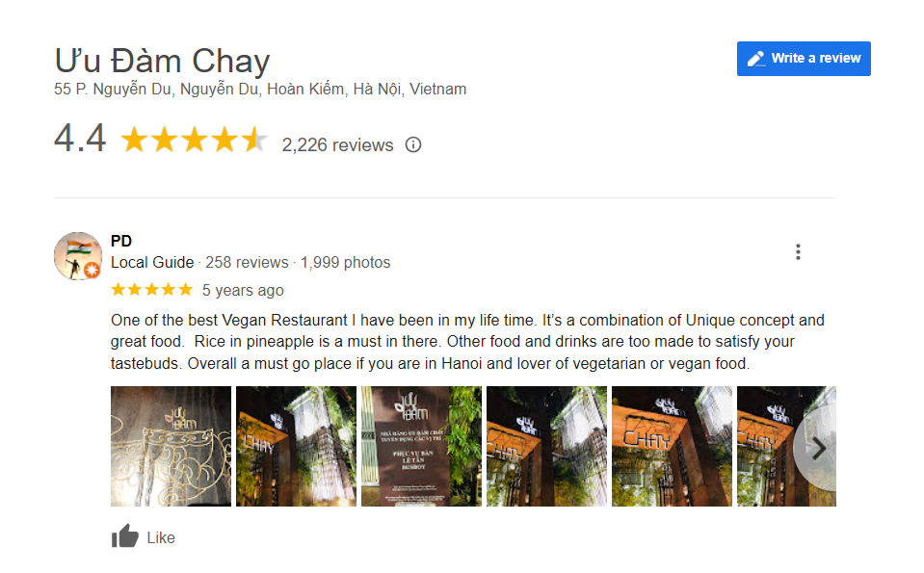This screenshot has width=924, height=573.
Task: Open the fourth review photo thumbnail
Action: pyautogui.click(x=547, y=447)
